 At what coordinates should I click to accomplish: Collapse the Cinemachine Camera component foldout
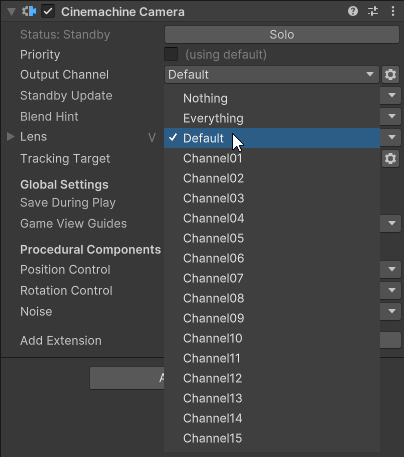pos(11,12)
